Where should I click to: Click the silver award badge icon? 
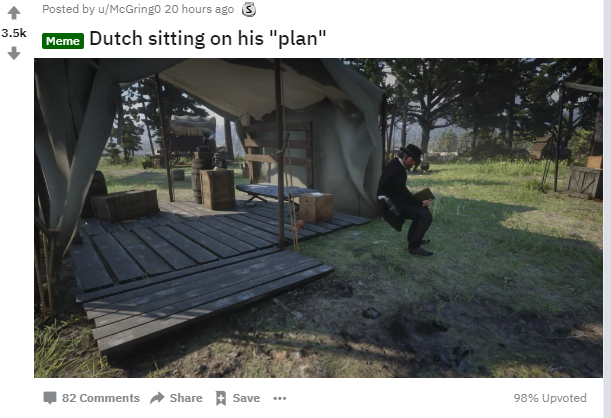tap(249, 9)
